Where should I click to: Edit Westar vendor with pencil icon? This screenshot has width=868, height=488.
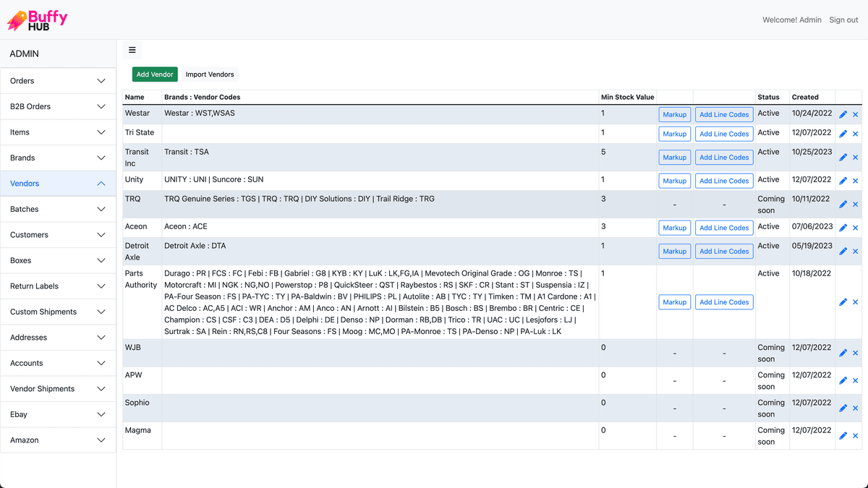(843, 114)
